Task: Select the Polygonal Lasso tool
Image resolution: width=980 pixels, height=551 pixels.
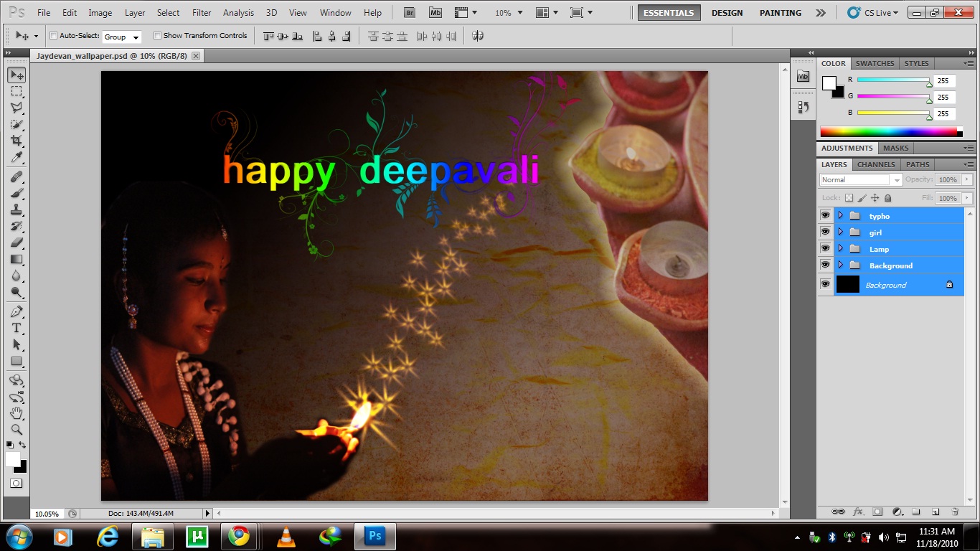Action: point(17,108)
